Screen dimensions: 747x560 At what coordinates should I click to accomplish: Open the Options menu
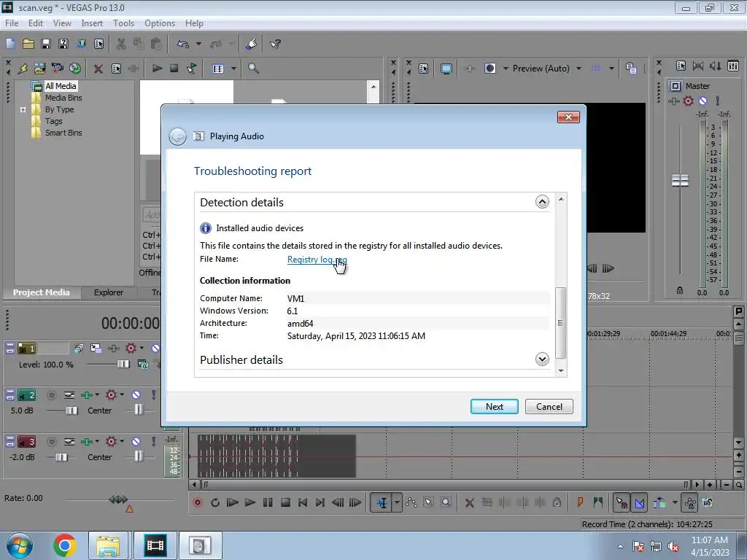160,23
